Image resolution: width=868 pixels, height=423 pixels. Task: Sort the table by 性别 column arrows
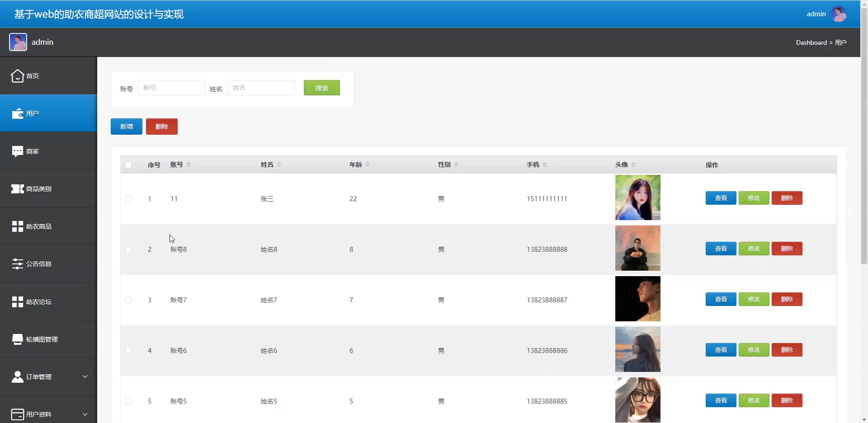pyautogui.click(x=456, y=164)
